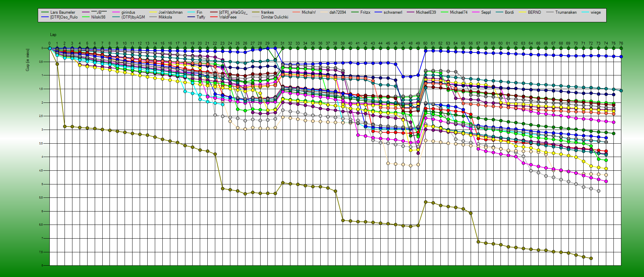This screenshot has width=644, height=277.
Task: Select [DTR]Oso_Rulo in the legend
Action: tap(64, 17)
